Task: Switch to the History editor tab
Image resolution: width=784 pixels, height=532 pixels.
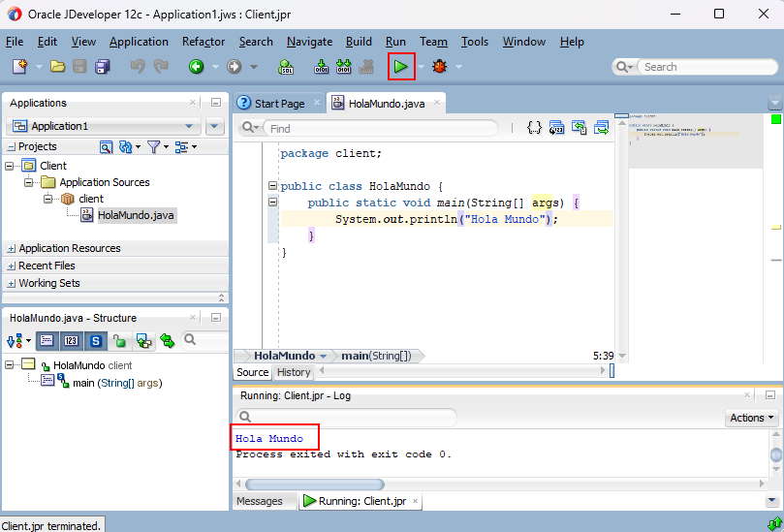Action: 294,372
